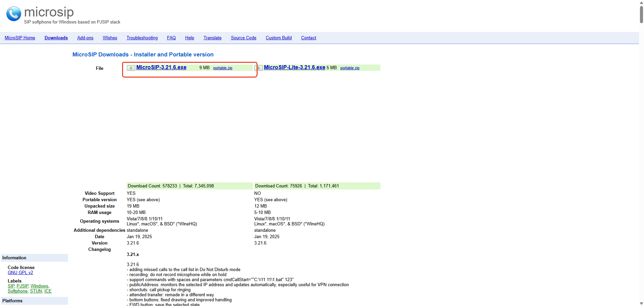Image resolution: width=644 pixels, height=306 pixels.
Task: Click the SIP label link
Action: tap(11, 286)
